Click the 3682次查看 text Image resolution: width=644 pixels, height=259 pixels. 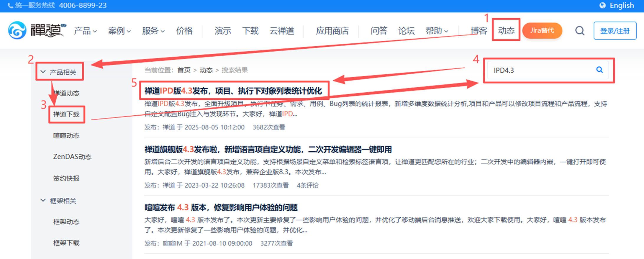[x=269, y=127]
